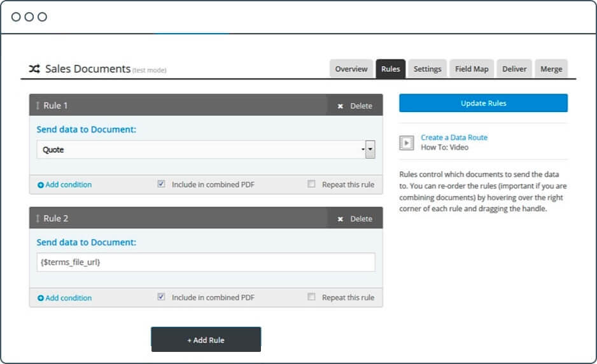Click the video play icon beside How To
The width and height of the screenshot is (597, 364).
(x=406, y=143)
